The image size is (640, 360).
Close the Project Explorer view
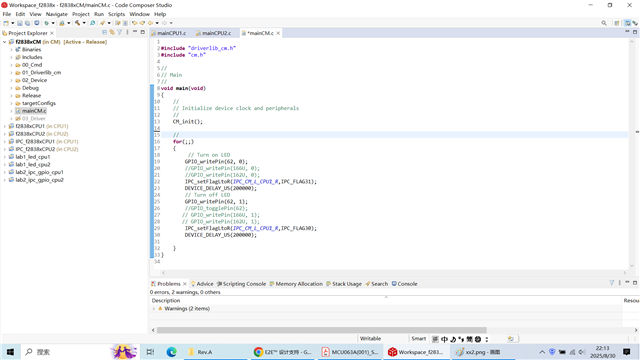(52, 33)
